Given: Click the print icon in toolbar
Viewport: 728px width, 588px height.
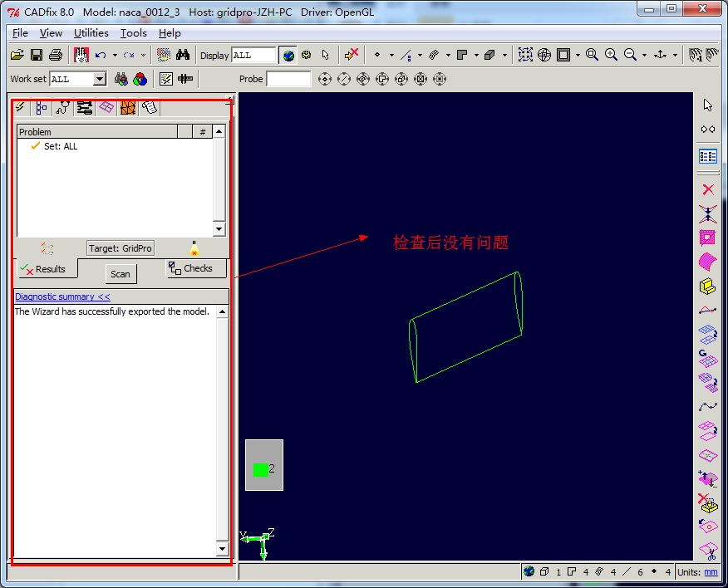Looking at the screenshot, I should click(55, 55).
